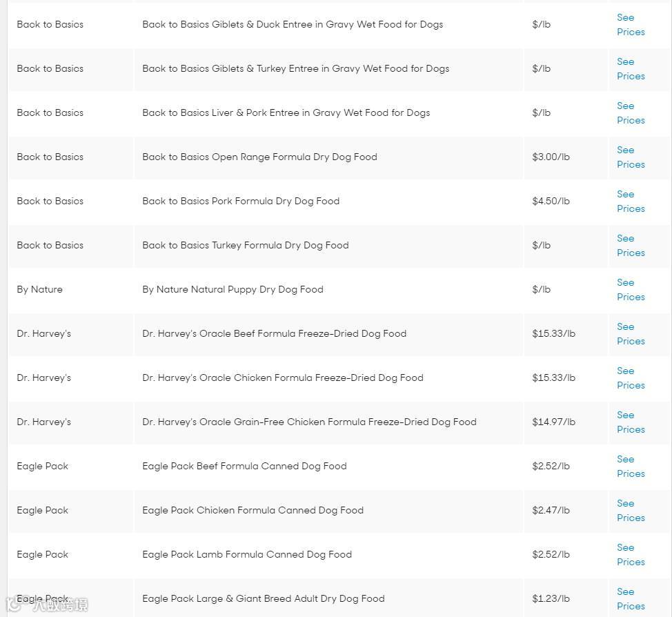
Task: Select Eagle Pack Beef Formula Canned Dog Food
Action: click(x=245, y=466)
